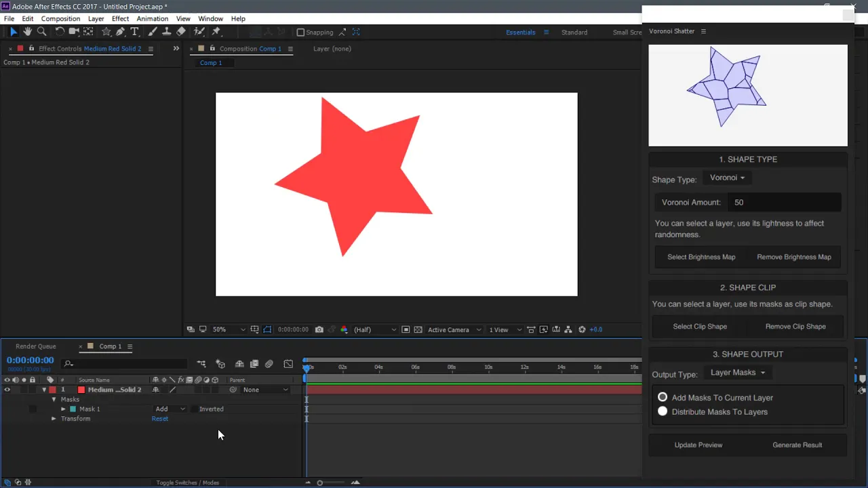Select the Zoom tool in the toolbar
The height and width of the screenshot is (488, 868).
41,32
